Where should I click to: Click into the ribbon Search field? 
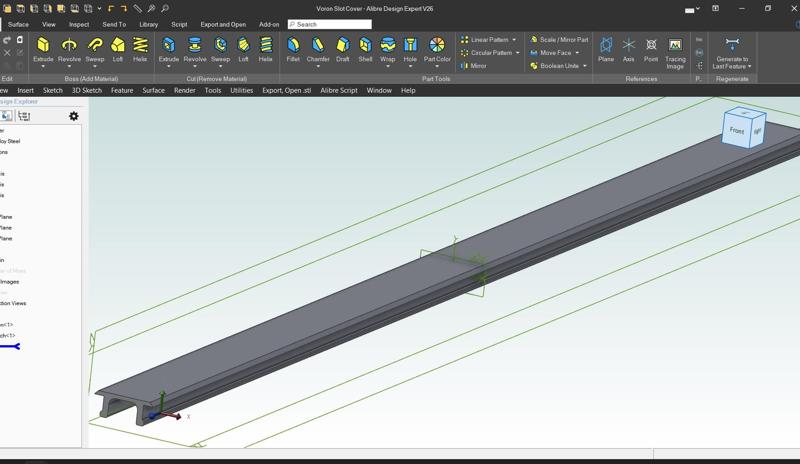coord(330,25)
